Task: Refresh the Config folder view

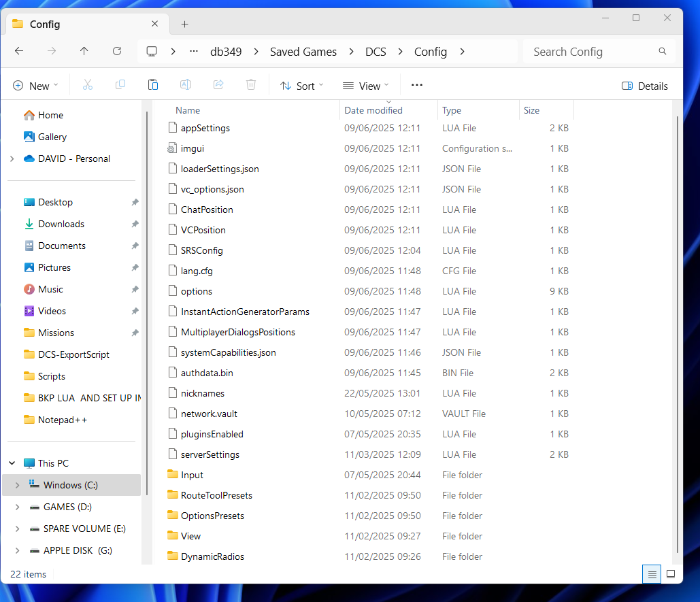Action: point(117,51)
